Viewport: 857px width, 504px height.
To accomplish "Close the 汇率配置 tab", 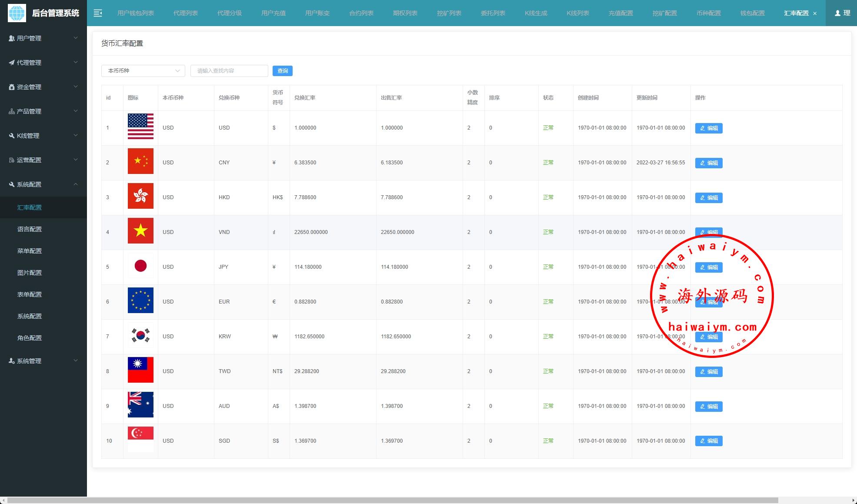I will (815, 13).
